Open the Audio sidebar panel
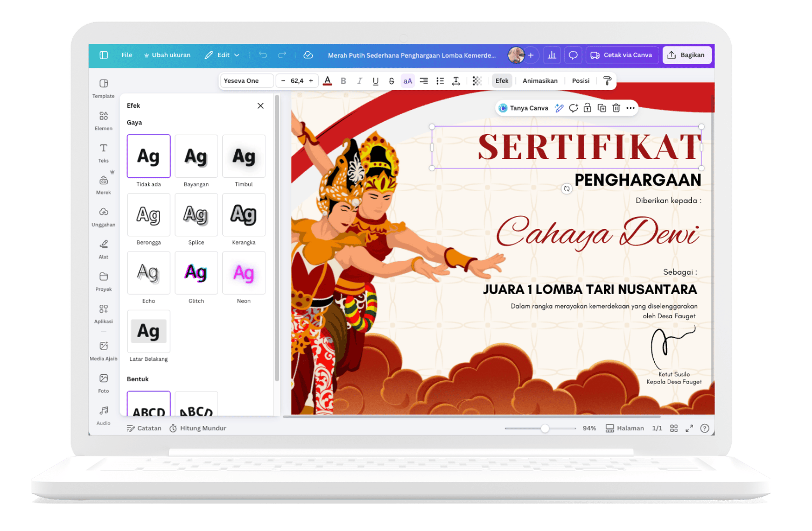812x531 pixels. [103, 416]
